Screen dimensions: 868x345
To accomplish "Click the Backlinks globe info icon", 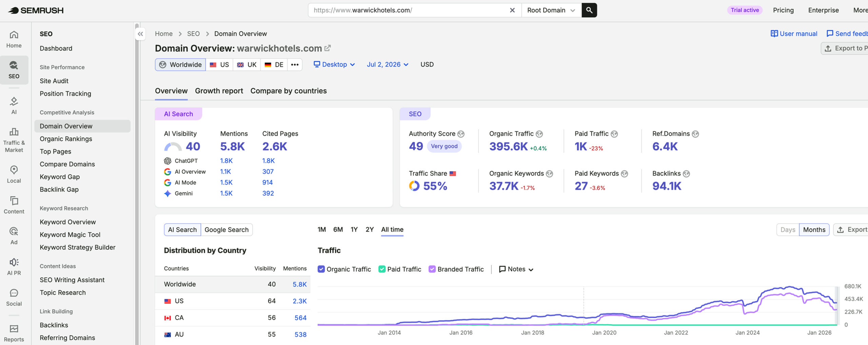I will [686, 174].
